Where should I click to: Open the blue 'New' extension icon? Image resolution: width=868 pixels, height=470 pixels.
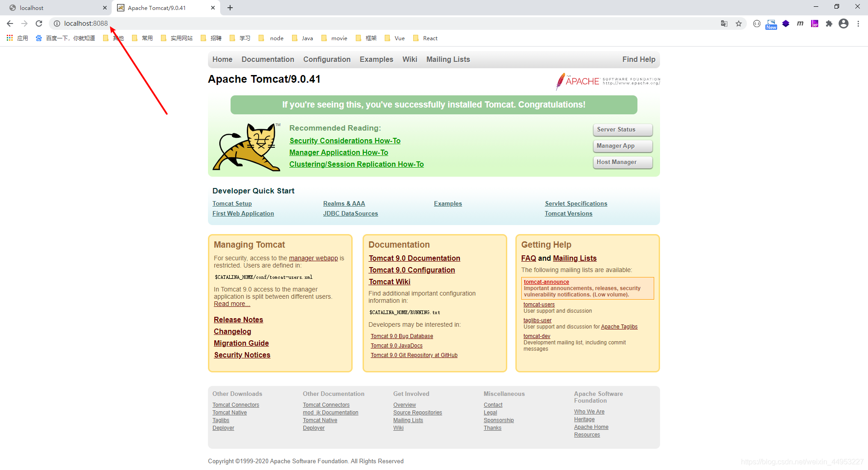pos(771,24)
